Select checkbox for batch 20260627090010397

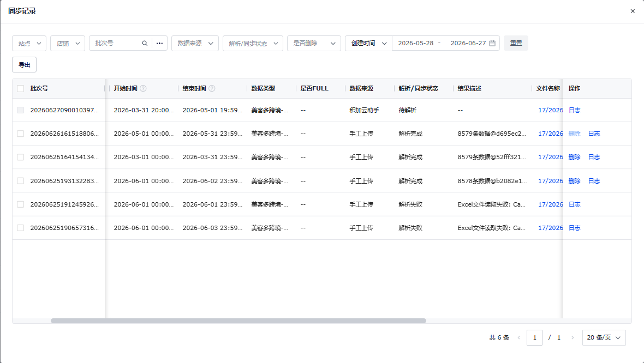click(21, 110)
